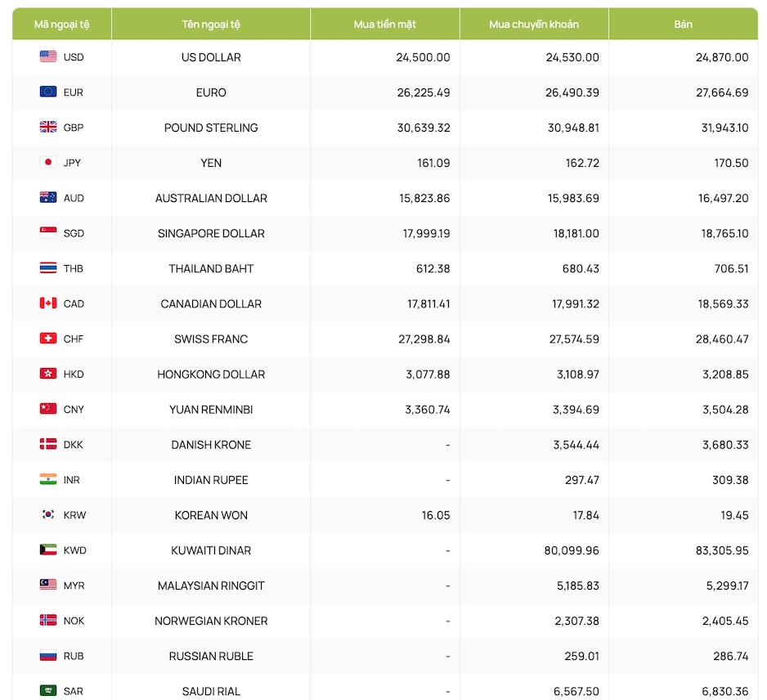
Task: Click the EURO cash buy rate 26,225.49
Action: (x=424, y=92)
